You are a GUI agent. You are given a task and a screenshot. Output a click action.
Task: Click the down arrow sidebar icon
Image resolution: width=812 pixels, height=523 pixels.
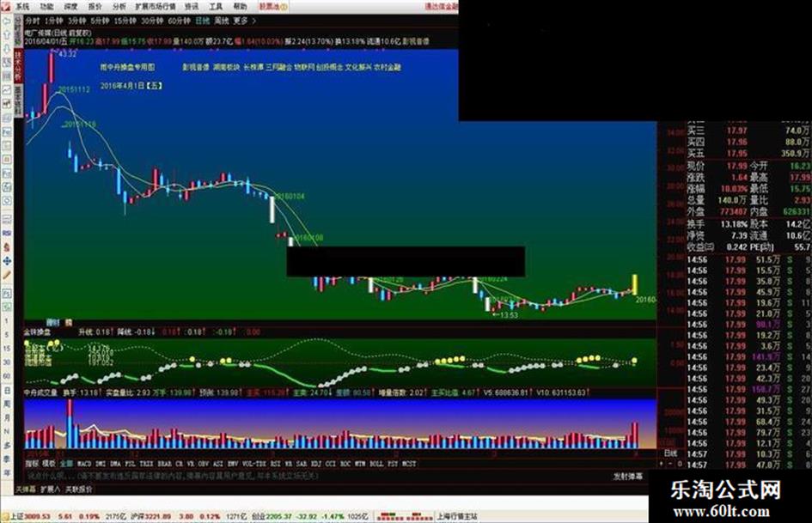[7, 48]
